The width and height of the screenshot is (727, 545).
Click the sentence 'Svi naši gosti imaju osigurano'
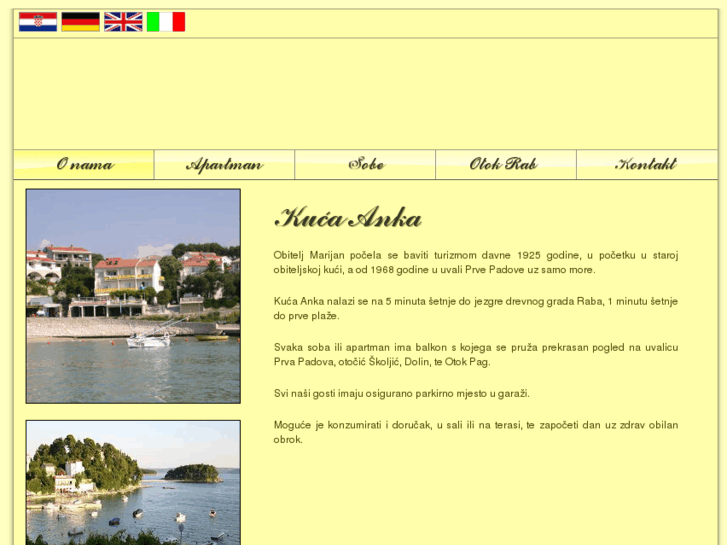click(x=402, y=393)
